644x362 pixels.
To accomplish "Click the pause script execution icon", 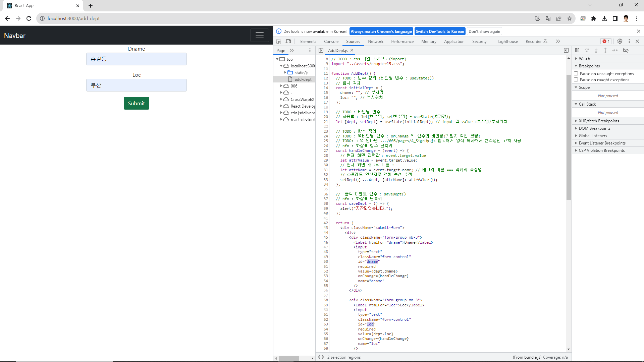I will 577,50.
